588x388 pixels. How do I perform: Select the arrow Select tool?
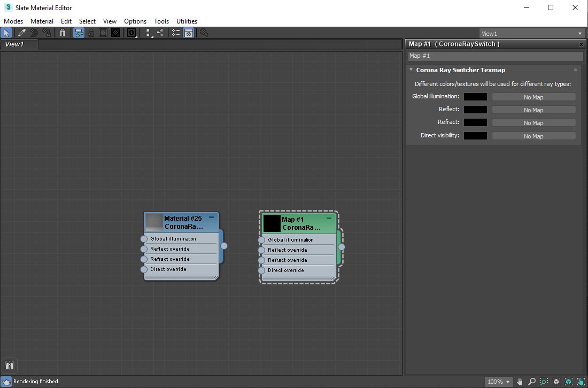click(x=6, y=33)
